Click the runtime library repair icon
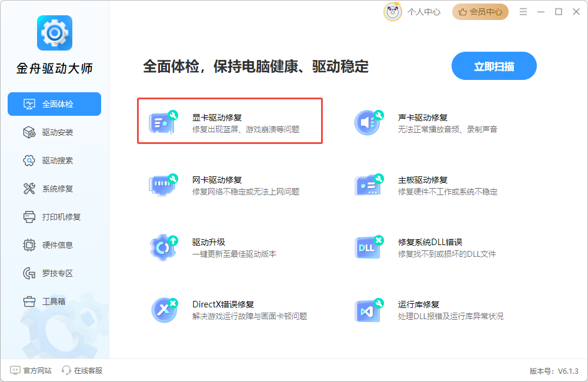Screen dimensions: 588x382 pos(369,310)
